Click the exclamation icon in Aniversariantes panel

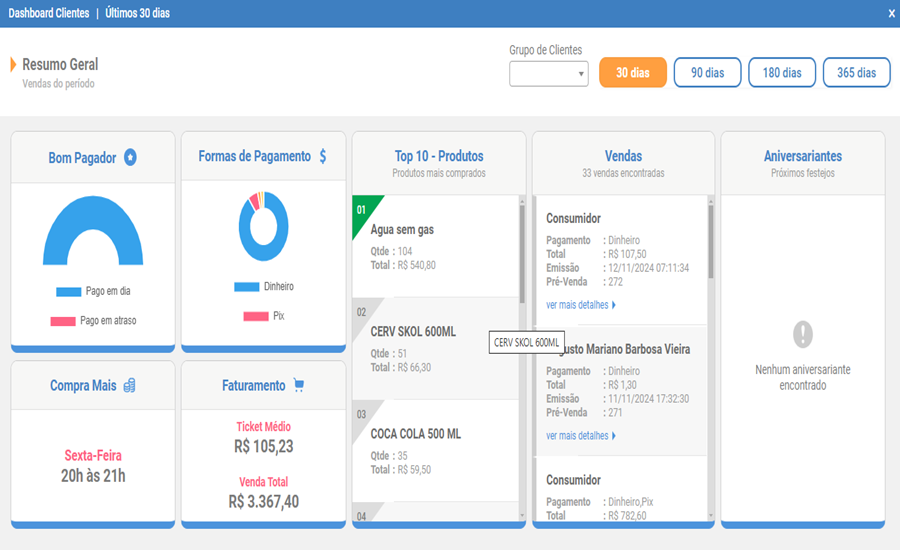(802, 334)
